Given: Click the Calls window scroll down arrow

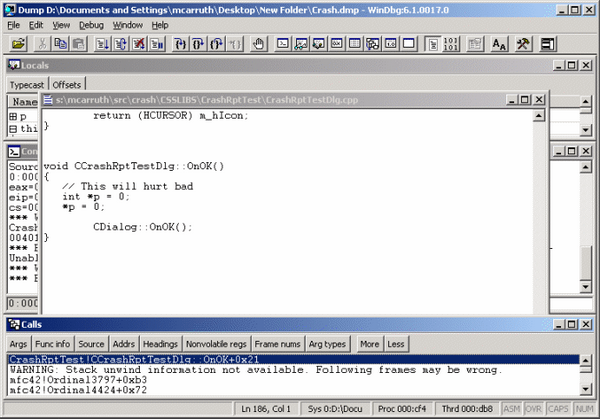Looking at the screenshot, I should tap(585, 390).
